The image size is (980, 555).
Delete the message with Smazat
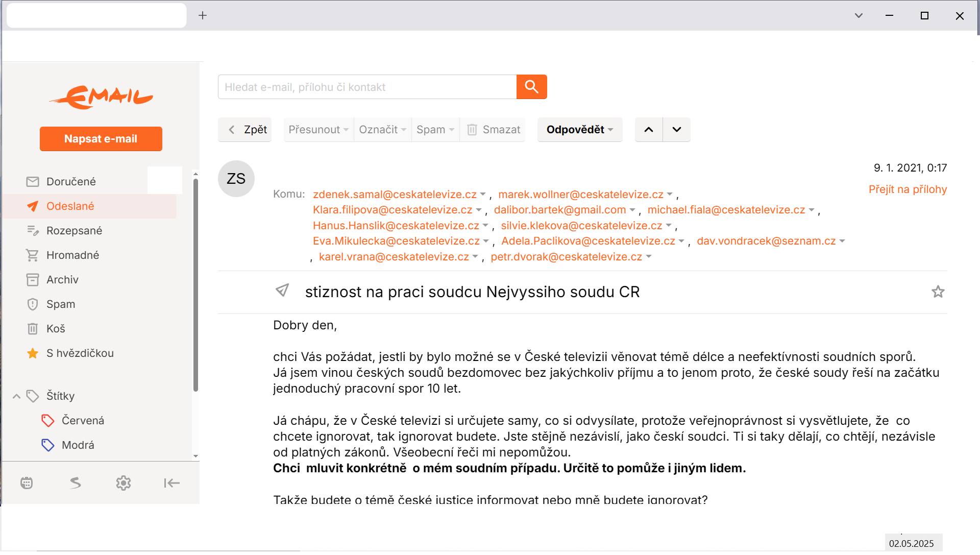[493, 130]
